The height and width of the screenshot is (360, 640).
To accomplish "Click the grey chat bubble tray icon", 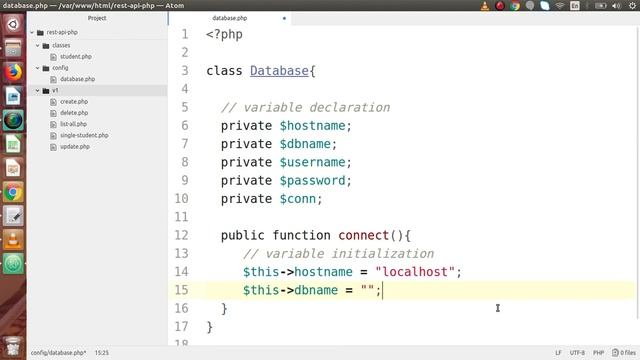I will point(530,6).
